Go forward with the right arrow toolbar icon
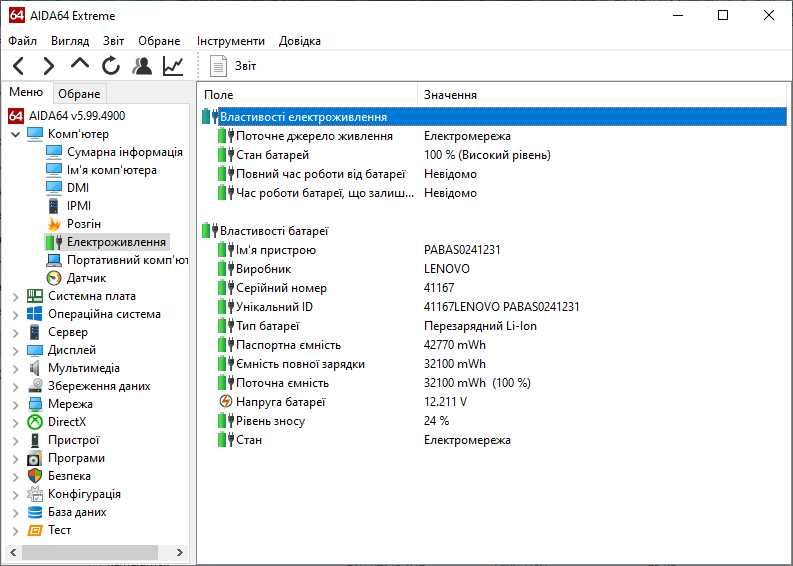 click(x=49, y=66)
